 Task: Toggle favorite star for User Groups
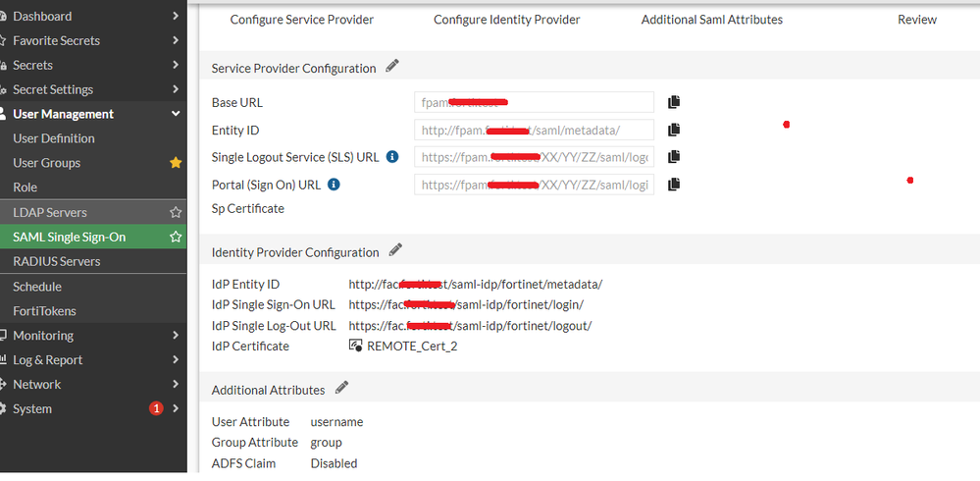[176, 163]
